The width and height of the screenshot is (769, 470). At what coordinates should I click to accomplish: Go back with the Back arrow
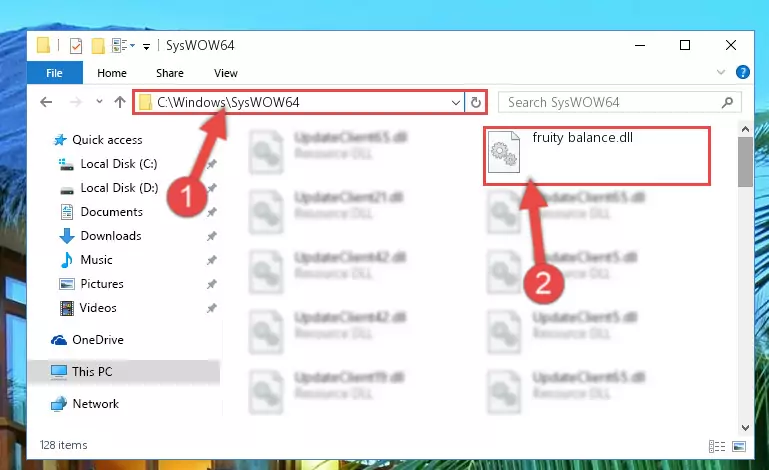[46, 102]
